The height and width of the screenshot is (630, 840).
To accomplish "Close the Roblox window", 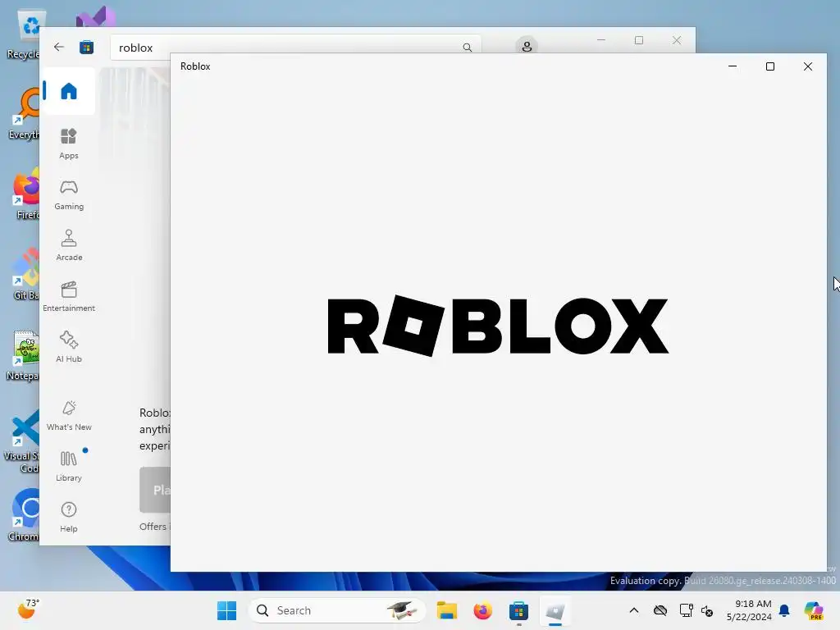I will (x=808, y=66).
